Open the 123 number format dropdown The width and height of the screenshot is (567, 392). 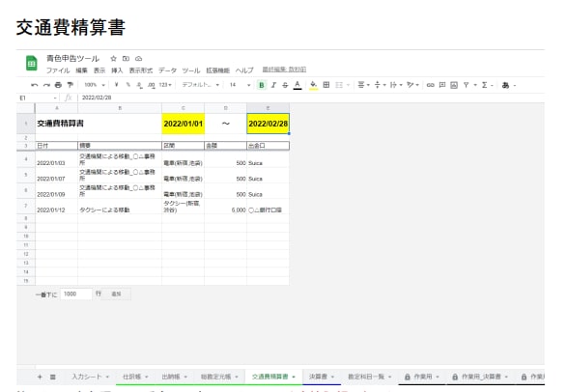(165, 85)
